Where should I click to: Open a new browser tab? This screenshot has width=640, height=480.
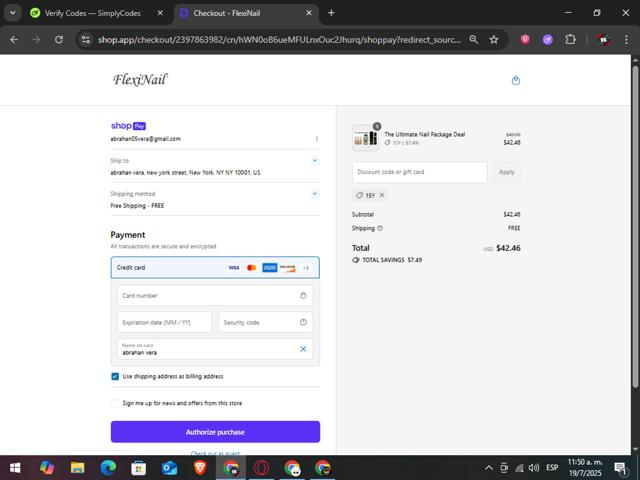point(331,13)
